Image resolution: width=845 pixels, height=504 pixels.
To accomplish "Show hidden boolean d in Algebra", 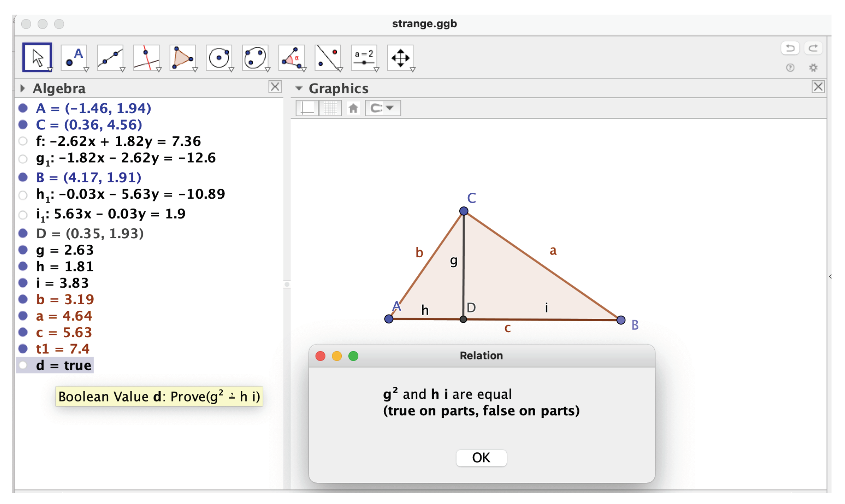I will (23, 365).
